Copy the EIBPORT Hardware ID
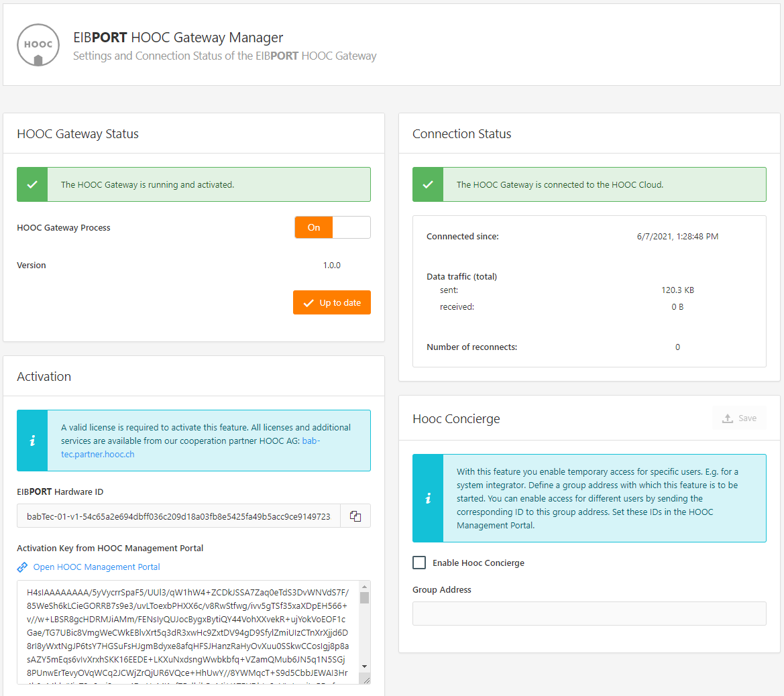 [x=355, y=516]
